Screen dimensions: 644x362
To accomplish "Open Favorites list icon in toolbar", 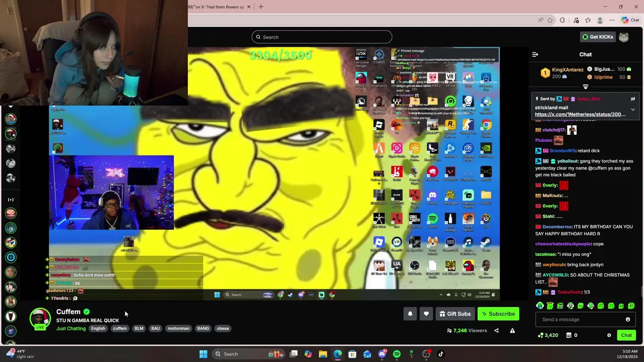I will (x=588, y=20).
